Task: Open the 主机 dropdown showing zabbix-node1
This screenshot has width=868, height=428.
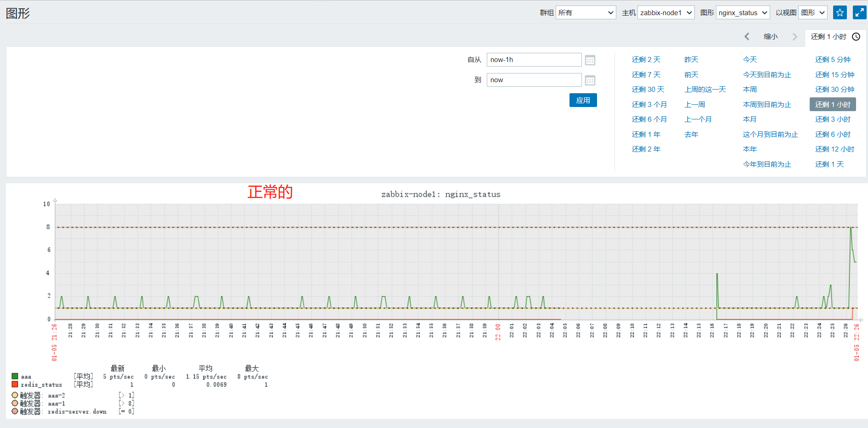Action: coord(666,12)
